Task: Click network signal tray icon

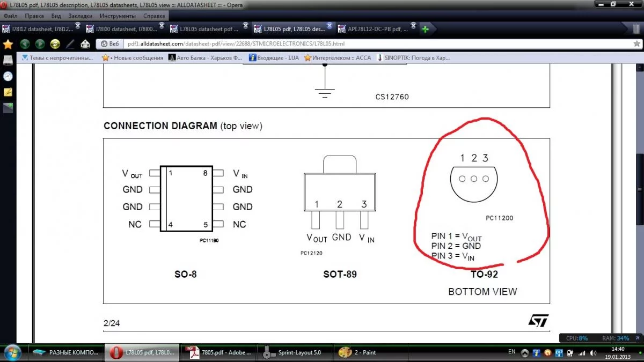Action: click(x=581, y=353)
